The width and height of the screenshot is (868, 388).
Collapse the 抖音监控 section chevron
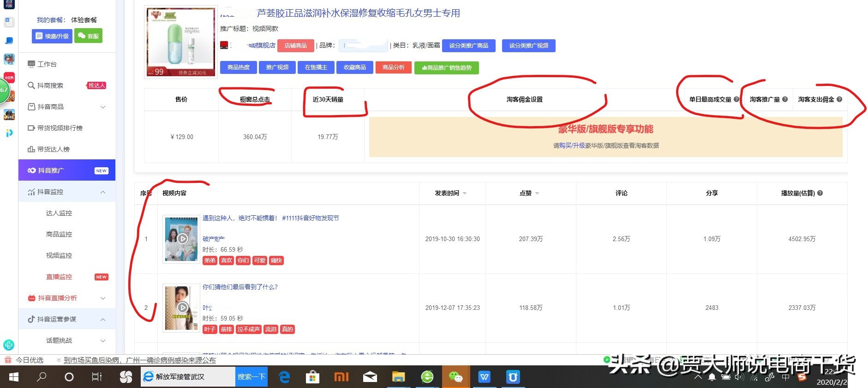[x=103, y=192]
